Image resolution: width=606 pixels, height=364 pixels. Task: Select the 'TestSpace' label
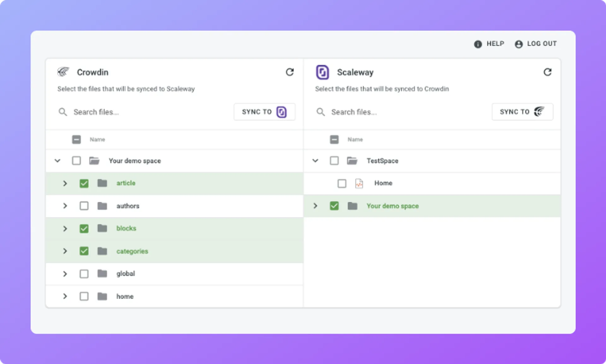[x=383, y=161]
